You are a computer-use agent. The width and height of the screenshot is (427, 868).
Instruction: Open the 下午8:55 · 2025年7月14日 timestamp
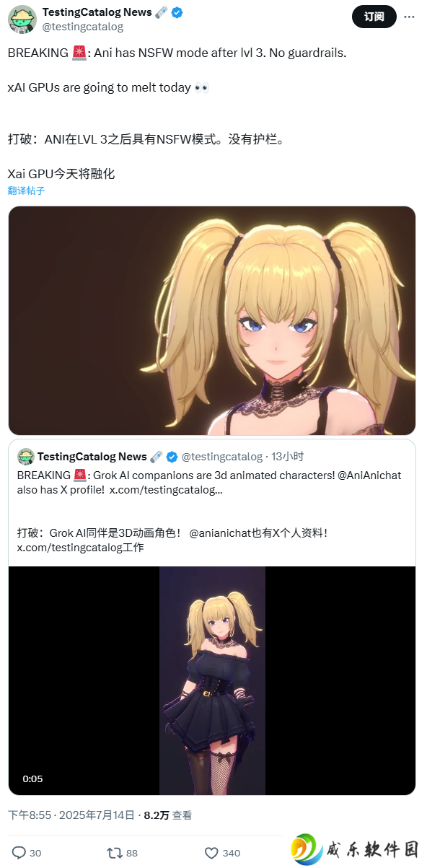tap(71, 815)
